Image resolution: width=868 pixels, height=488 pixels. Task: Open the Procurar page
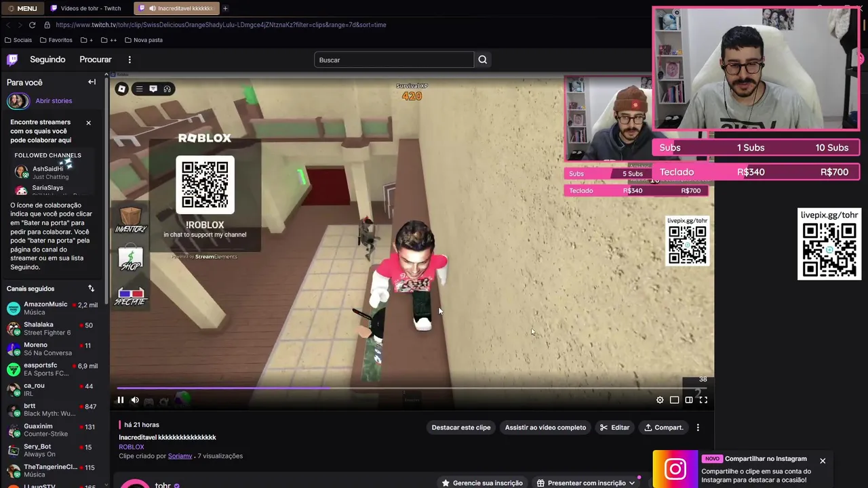click(x=96, y=60)
